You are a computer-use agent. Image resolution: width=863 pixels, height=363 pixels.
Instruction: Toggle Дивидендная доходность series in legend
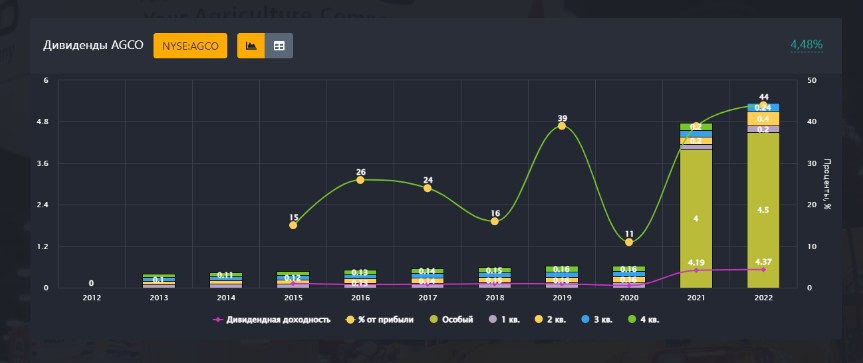(272, 320)
